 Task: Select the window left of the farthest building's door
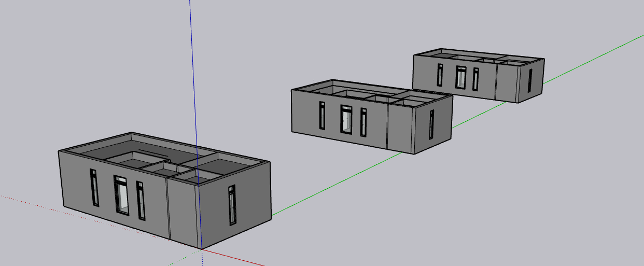tap(440, 75)
